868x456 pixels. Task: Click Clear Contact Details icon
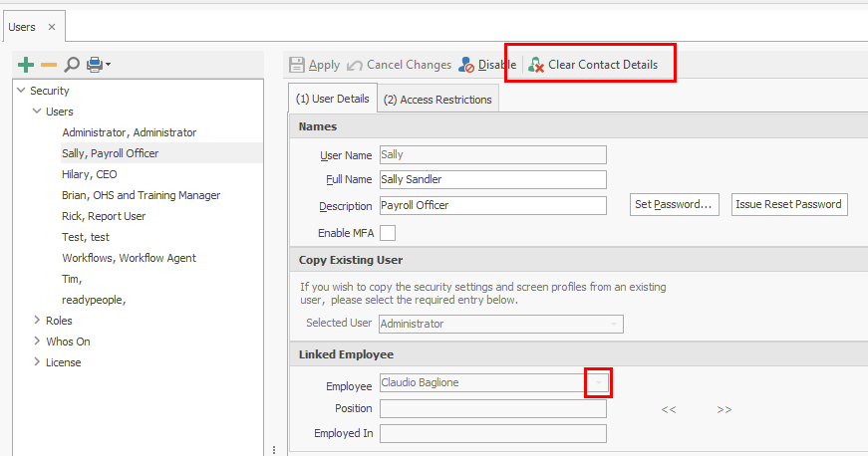[537, 65]
